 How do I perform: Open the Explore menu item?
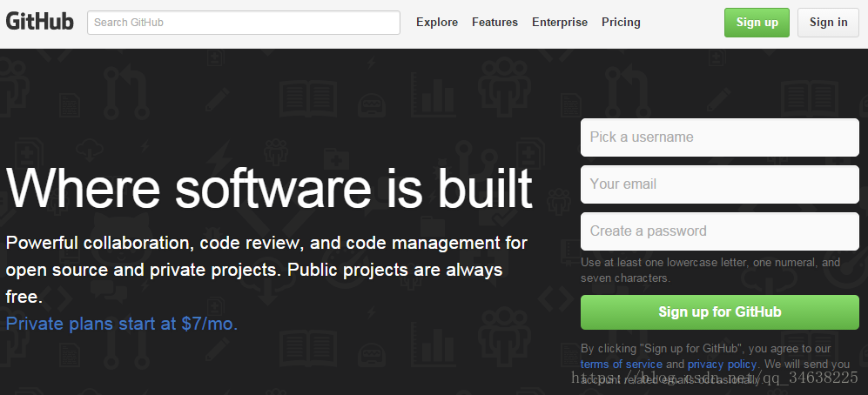pos(437,22)
